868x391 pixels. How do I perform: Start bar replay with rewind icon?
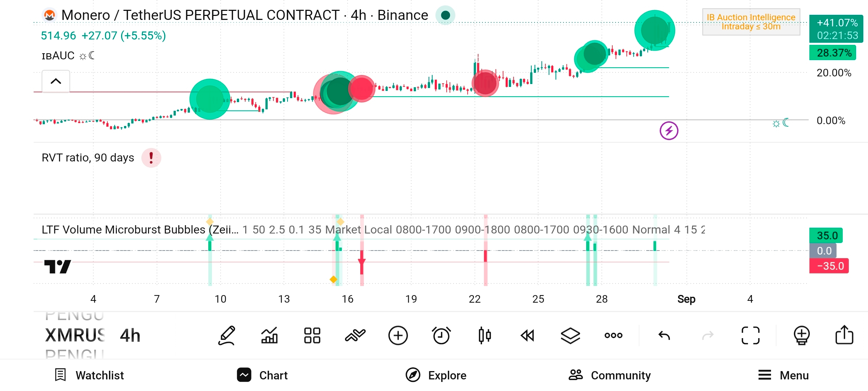(x=527, y=336)
